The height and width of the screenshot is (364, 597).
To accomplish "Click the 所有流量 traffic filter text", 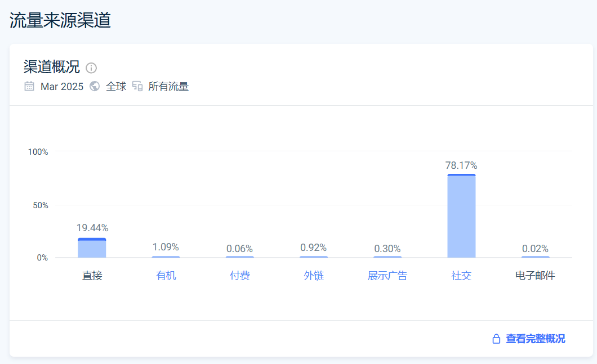I will pos(168,87).
